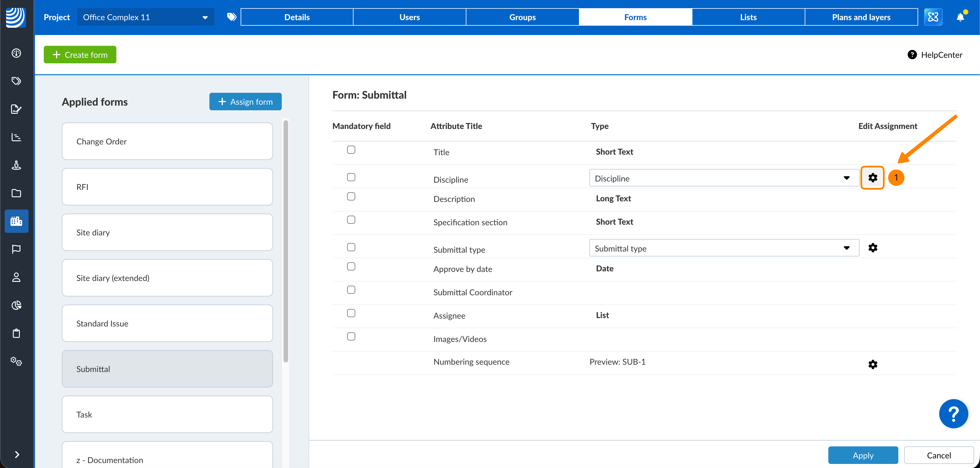Click the flag icon in left sidebar
This screenshot has height=468, width=980.
click(x=16, y=249)
